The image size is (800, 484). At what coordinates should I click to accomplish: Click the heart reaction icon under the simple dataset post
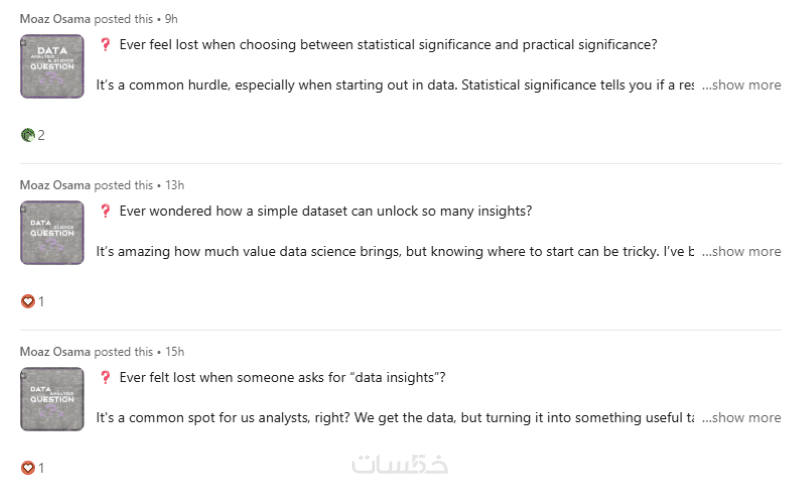coord(28,301)
